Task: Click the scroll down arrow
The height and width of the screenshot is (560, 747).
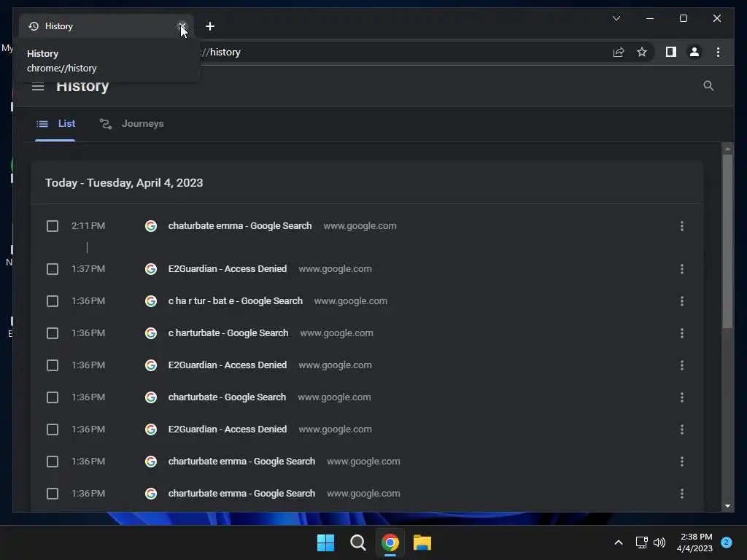Action: 727,506
